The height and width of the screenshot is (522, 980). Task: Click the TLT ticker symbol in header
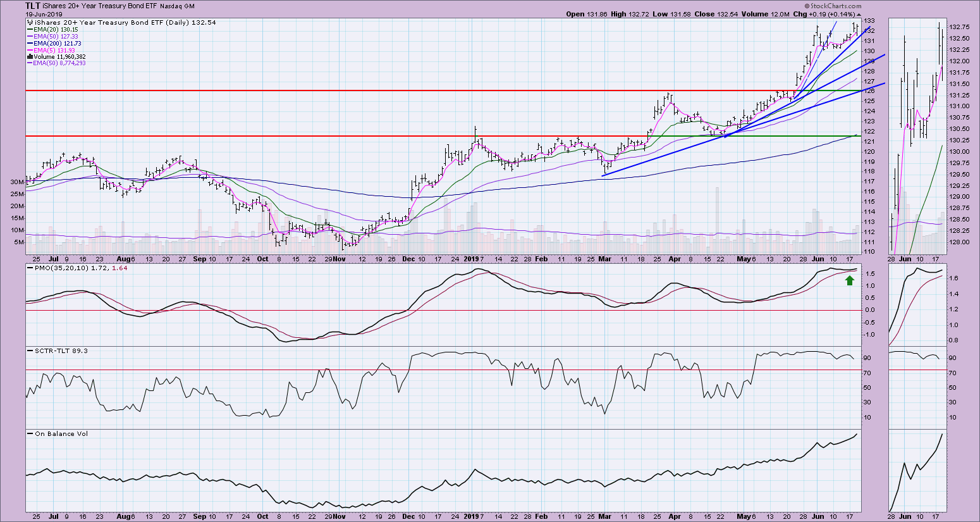34,6
